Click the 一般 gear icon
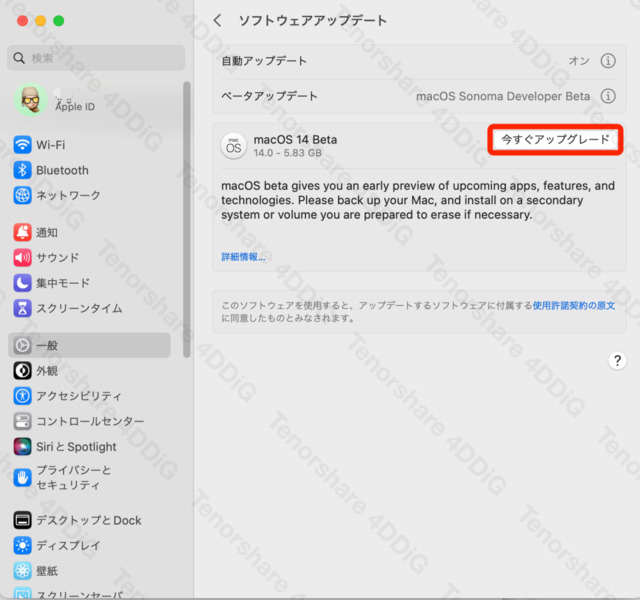Screen dimensions: 640x600 coord(22,345)
